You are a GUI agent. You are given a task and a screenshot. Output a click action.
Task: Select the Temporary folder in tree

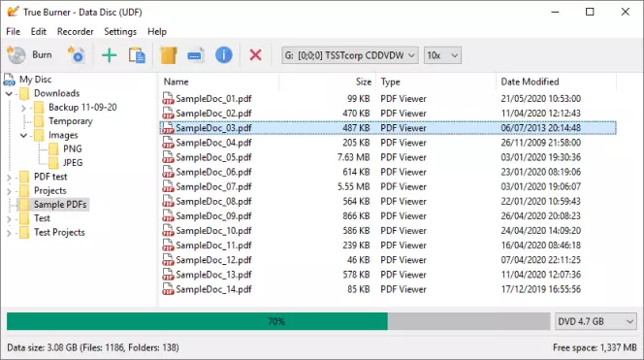(x=71, y=121)
